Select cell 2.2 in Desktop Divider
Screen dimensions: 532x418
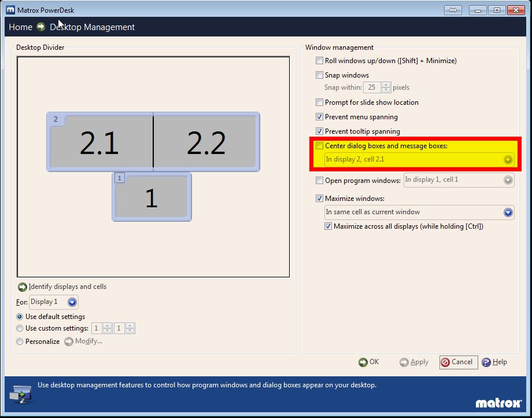point(206,142)
